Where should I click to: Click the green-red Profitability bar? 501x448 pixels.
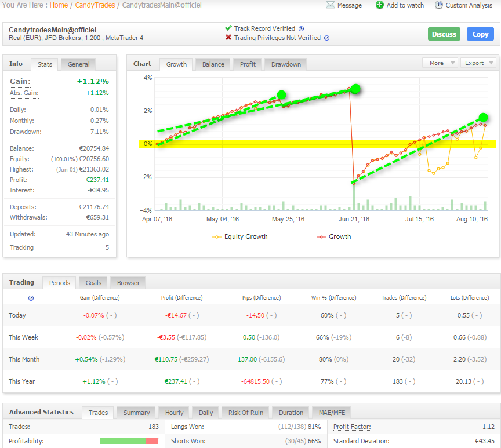pyautogui.click(x=129, y=442)
